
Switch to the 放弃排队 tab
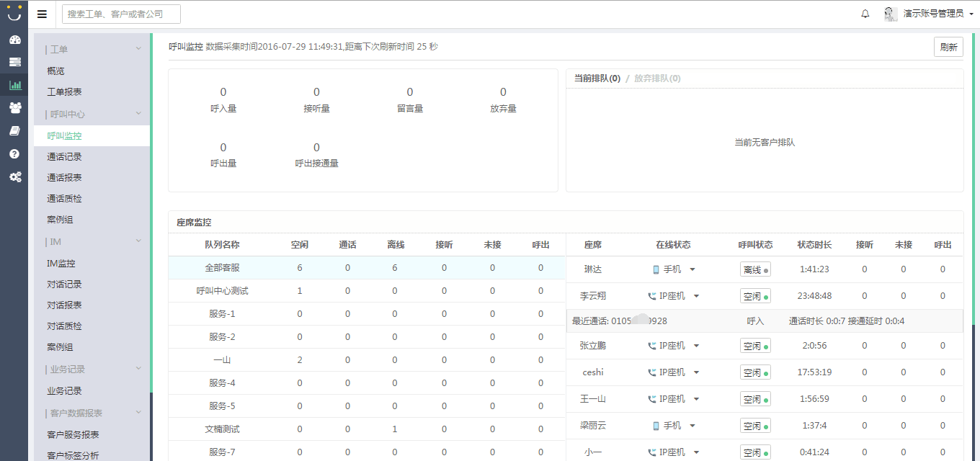click(656, 79)
